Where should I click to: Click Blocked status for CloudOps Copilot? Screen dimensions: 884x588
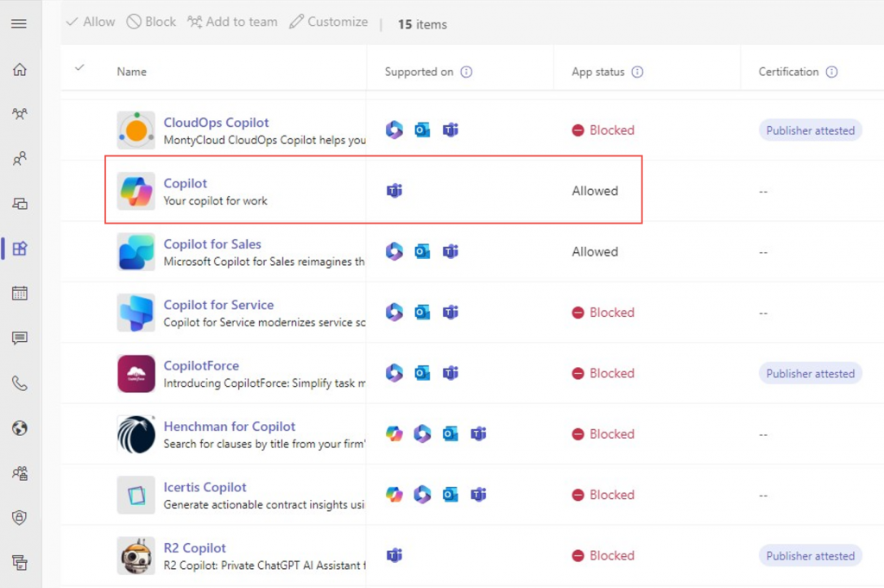[603, 130]
